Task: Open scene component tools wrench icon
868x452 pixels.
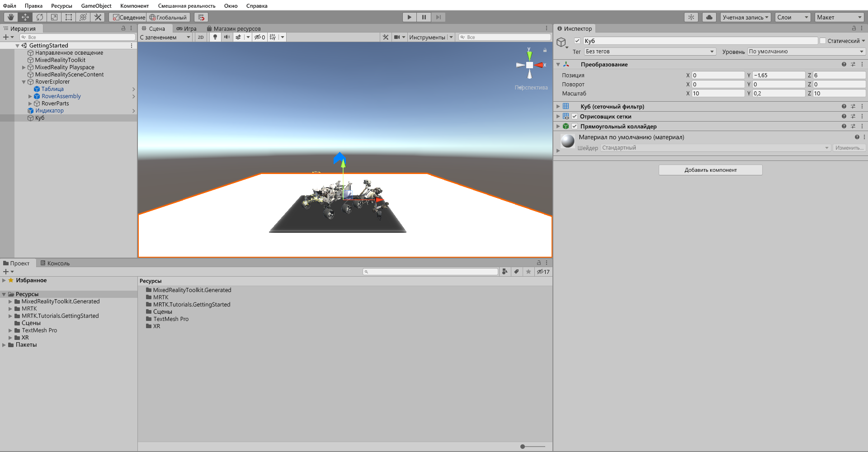Action: point(386,37)
